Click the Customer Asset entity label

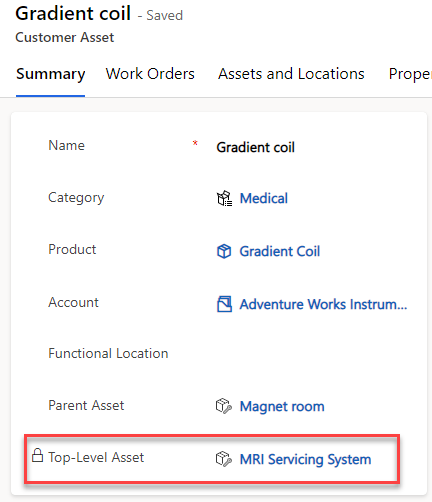65,37
